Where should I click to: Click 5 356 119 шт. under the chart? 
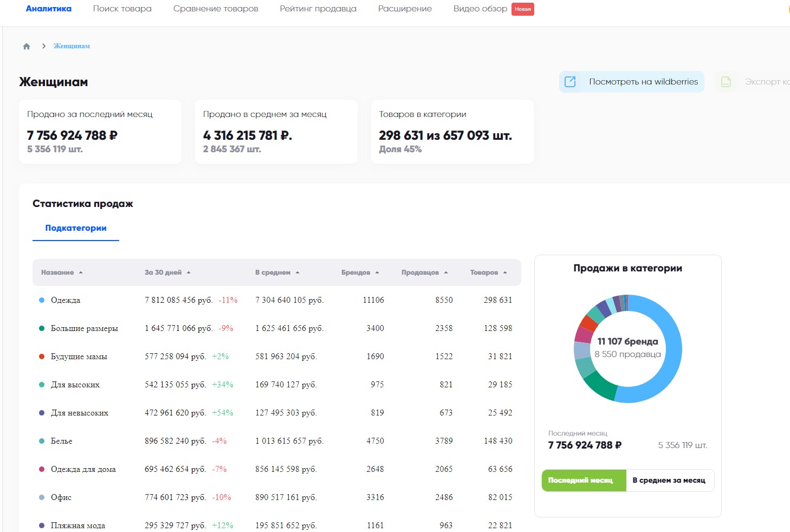(683, 445)
